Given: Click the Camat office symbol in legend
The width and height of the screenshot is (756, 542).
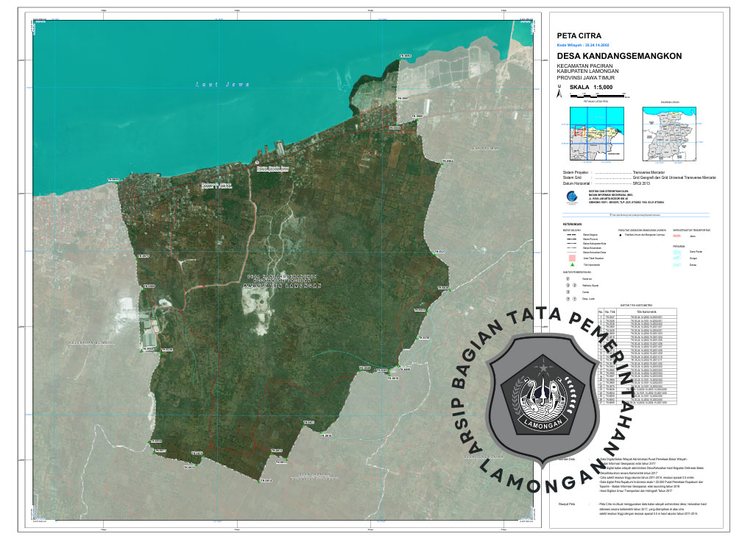Looking at the screenshot, I should click(568, 292).
